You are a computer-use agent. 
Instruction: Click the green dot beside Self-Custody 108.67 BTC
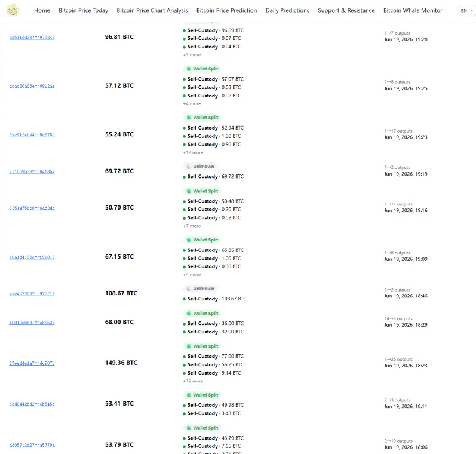tap(184, 299)
